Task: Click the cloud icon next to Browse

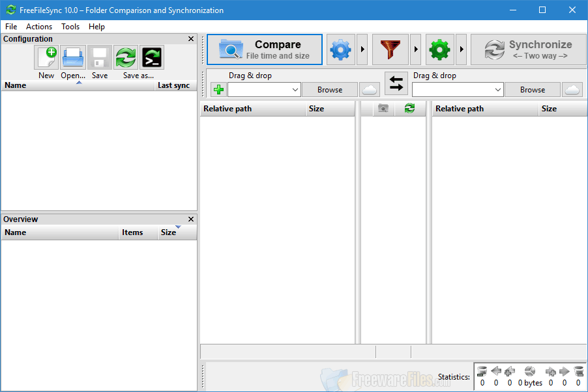Action: (x=369, y=89)
